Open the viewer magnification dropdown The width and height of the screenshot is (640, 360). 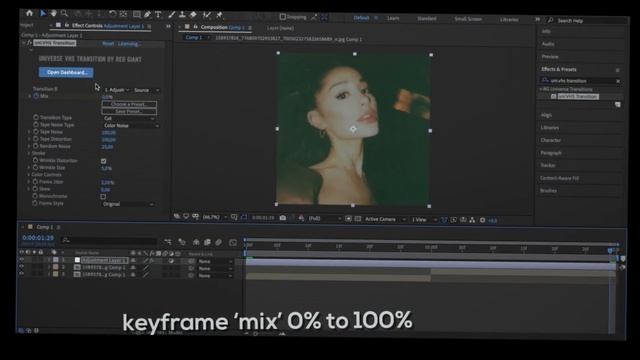215,217
